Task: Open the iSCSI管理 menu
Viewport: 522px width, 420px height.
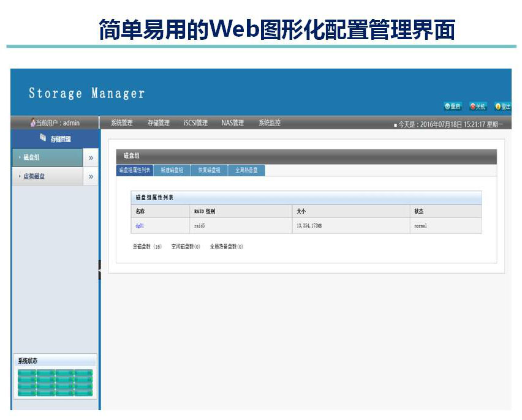Action: 195,123
